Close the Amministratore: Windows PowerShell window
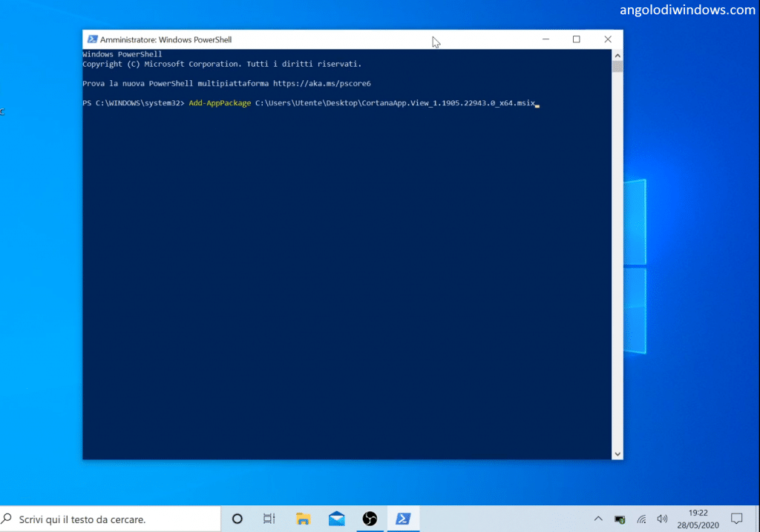This screenshot has height=532, width=760. (x=608, y=39)
